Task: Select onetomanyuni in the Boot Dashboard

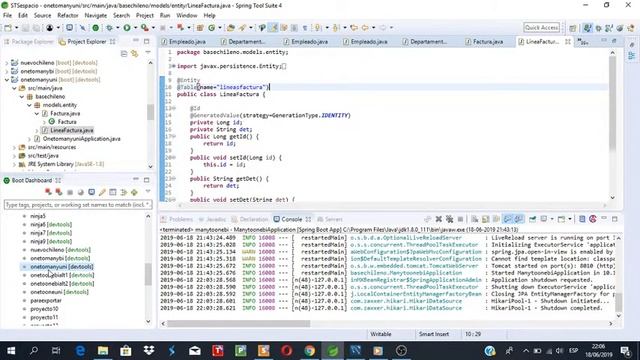Action: [x=61, y=267]
